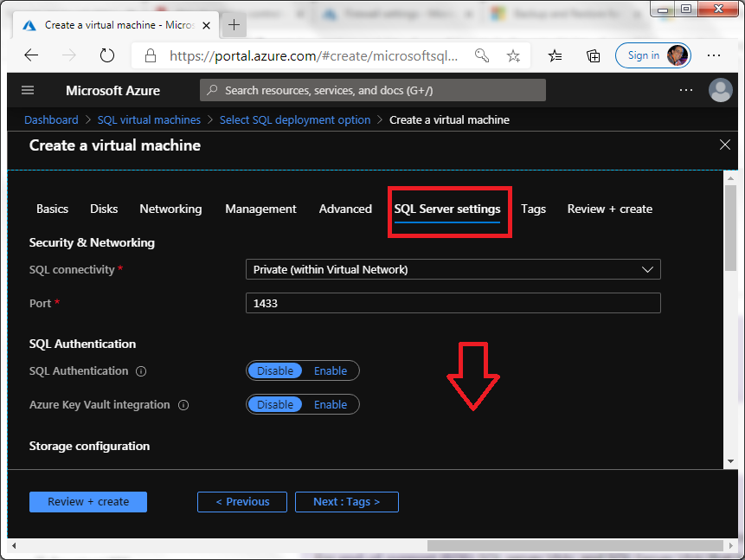
Task: Click the browser profile avatar picture
Action: [677, 55]
